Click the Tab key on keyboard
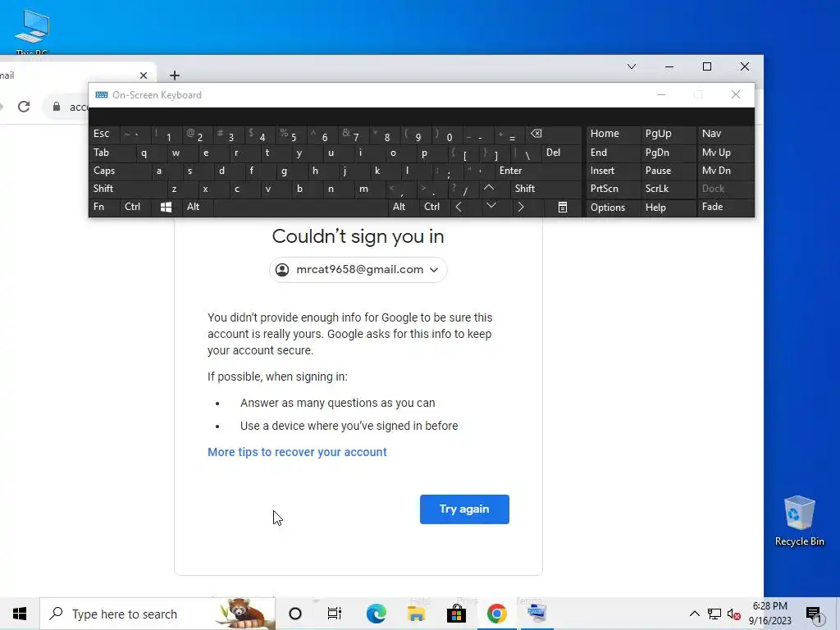 [112, 153]
